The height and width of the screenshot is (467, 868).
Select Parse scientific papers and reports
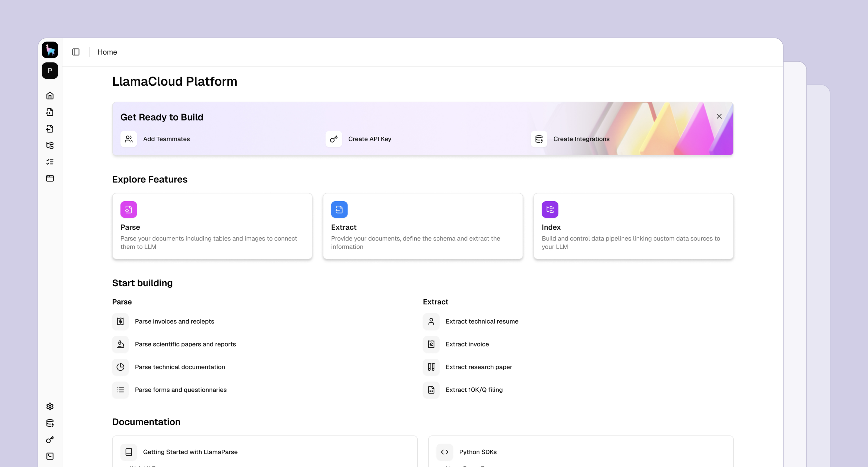click(x=185, y=344)
